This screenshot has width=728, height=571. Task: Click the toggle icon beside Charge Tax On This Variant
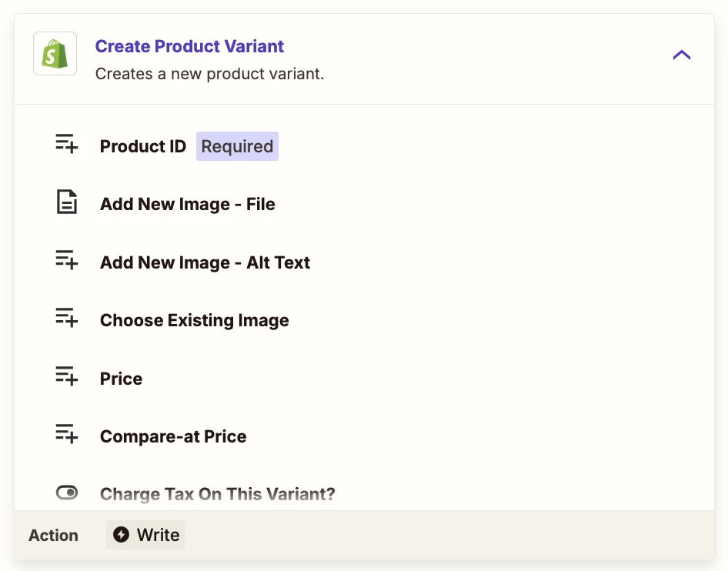(x=67, y=492)
